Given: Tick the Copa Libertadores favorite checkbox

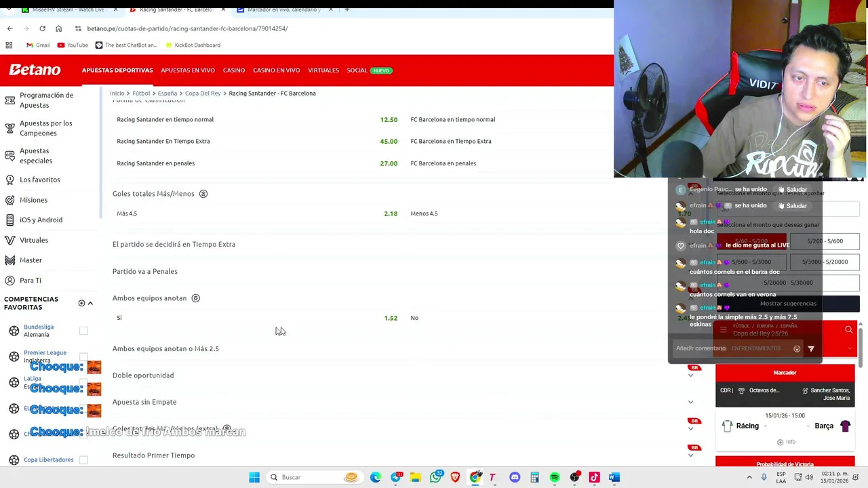Looking at the screenshot, I should 83,460.
